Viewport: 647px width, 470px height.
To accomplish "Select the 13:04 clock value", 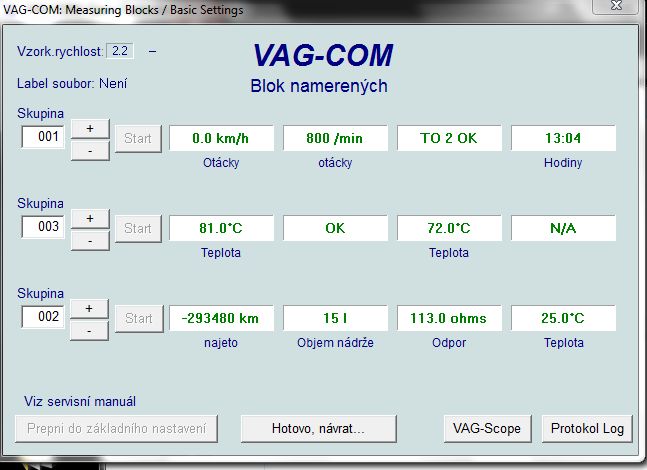I will point(563,138).
